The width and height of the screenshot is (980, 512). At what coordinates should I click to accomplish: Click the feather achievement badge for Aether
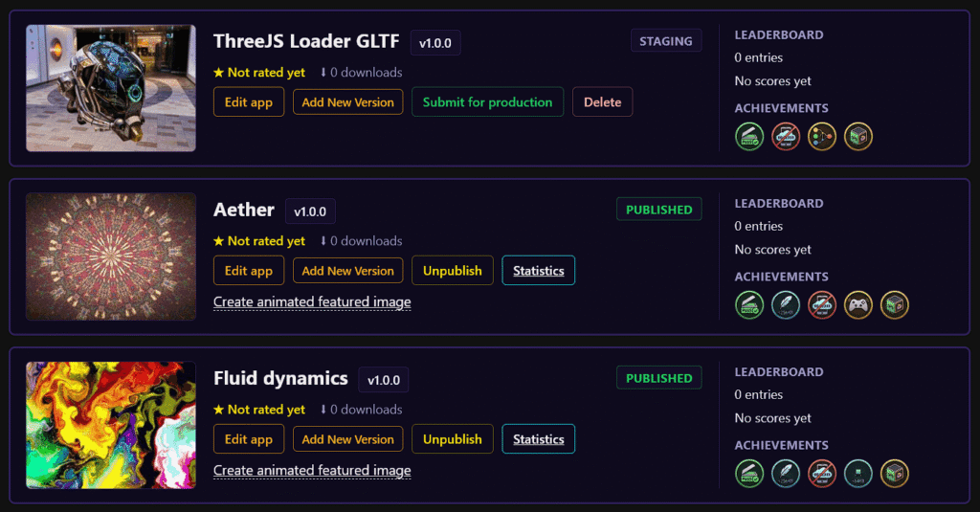point(786,305)
